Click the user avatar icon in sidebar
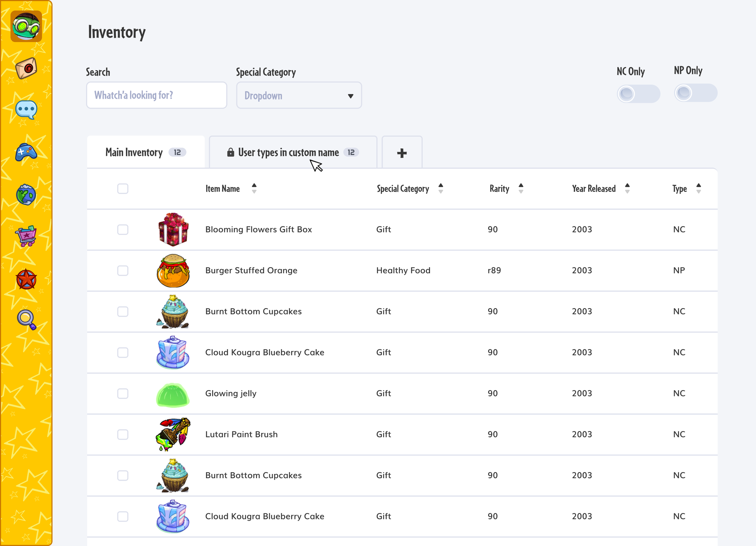 pos(26,26)
